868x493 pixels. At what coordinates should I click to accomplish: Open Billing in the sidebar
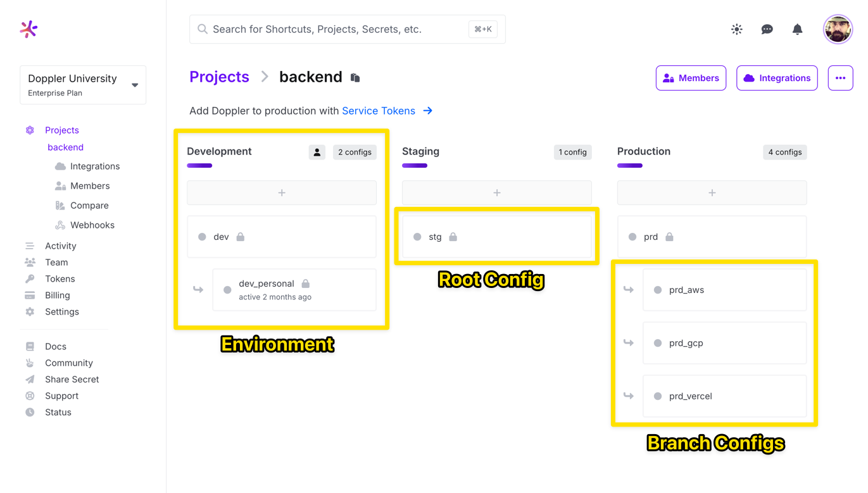click(58, 296)
